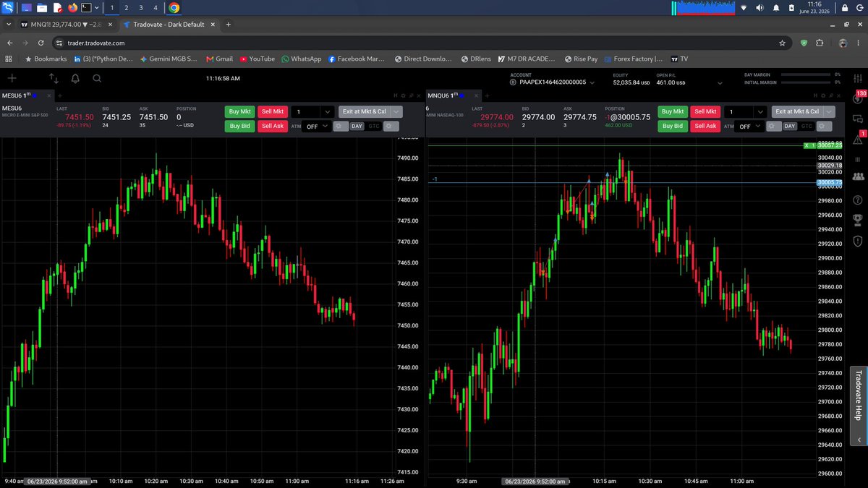
Task: Select the Tradovate - Dark Default browser tab
Action: click(169, 25)
